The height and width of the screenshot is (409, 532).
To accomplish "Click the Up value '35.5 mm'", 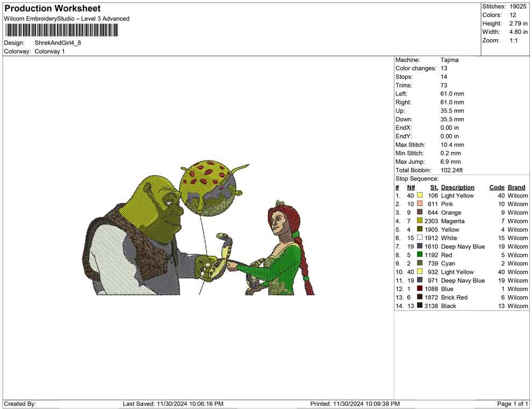I will 452,111.
